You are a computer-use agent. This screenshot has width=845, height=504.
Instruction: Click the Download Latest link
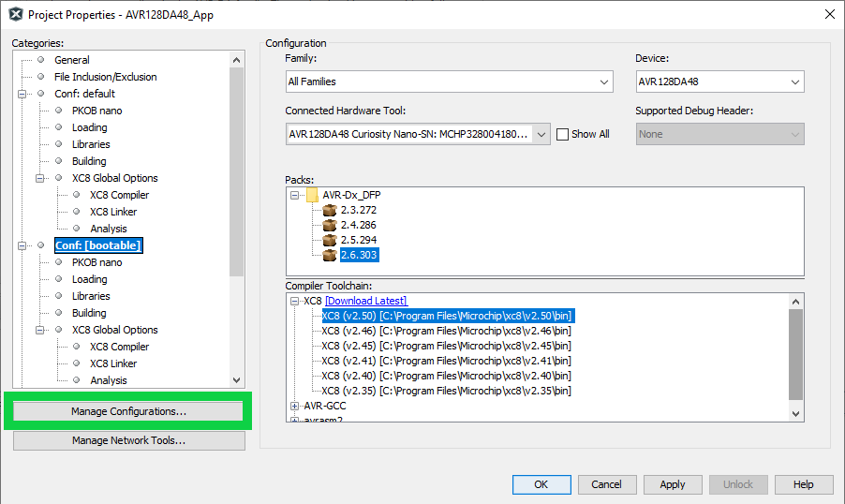point(365,301)
